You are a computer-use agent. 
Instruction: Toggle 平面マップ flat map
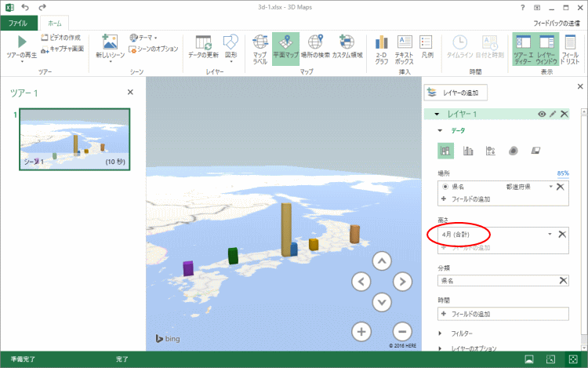click(285, 49)
